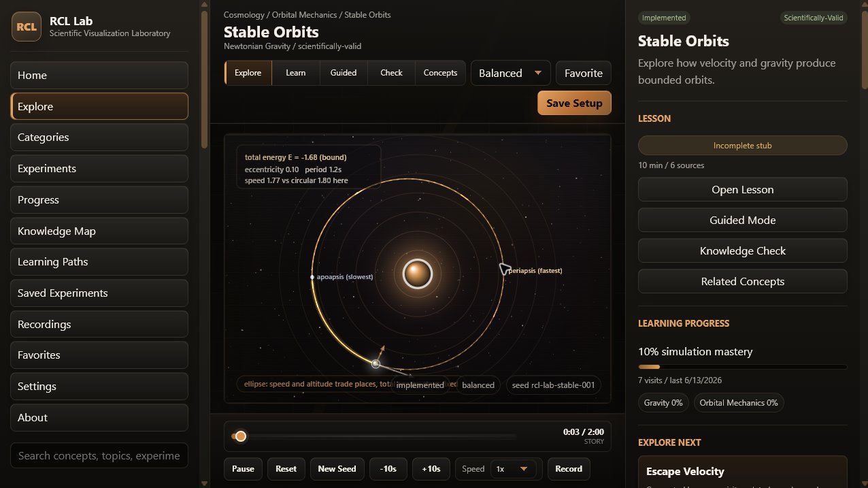Open the Progress page

point(99,199)
